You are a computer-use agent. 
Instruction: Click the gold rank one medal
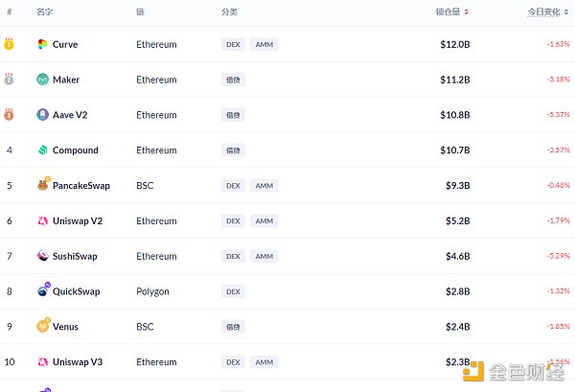coord(9,44)
